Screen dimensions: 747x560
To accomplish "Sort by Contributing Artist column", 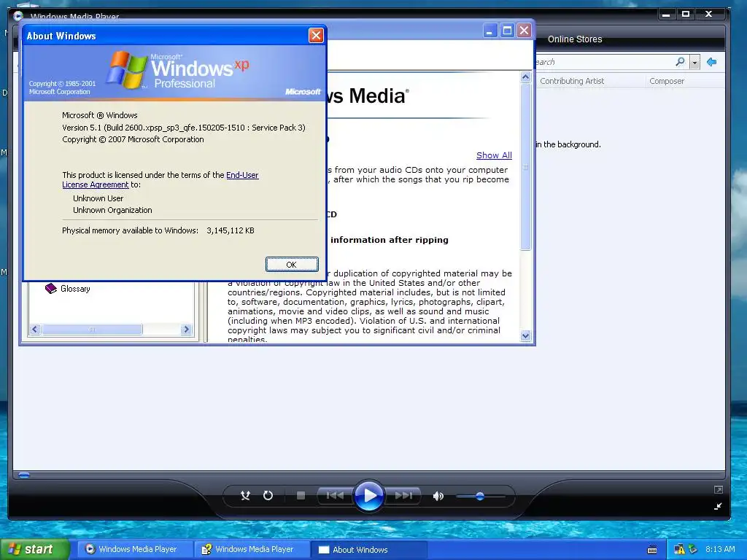I will click(x=572, y=81).
